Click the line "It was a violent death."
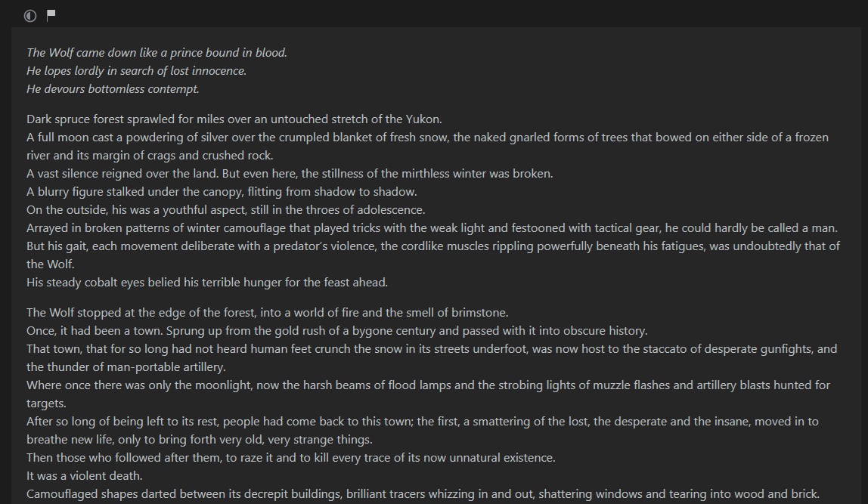The width and height of the screenshot is (868, 504). [85, 476]
